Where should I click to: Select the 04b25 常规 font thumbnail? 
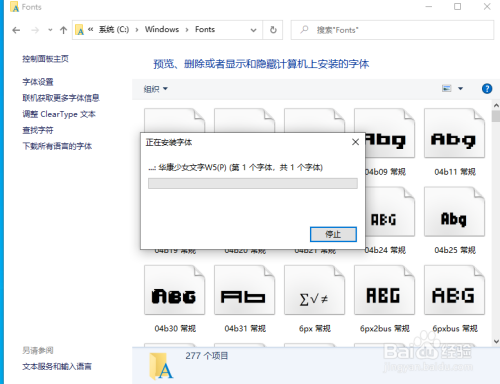(x=454, y=212)
